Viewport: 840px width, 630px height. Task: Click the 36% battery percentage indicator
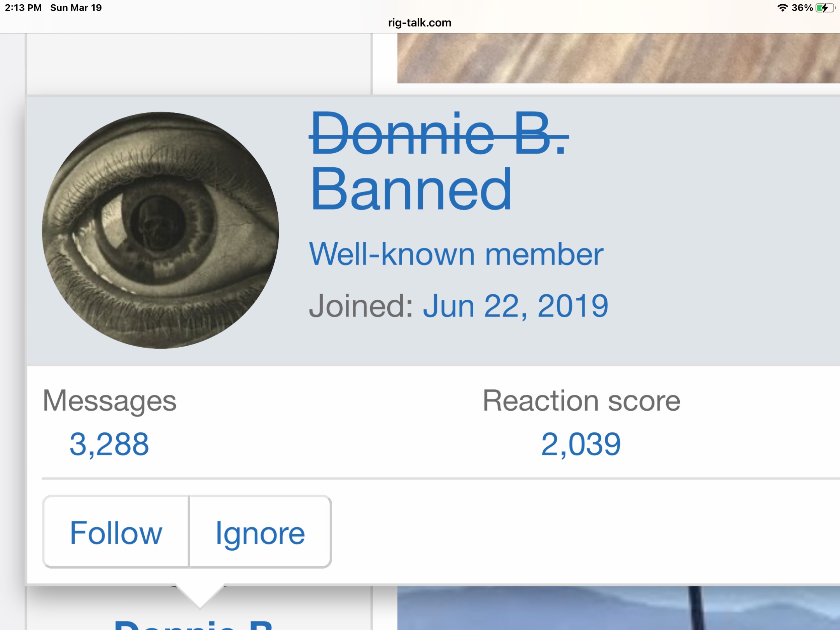pyautogui.click(x=802, y=8)
